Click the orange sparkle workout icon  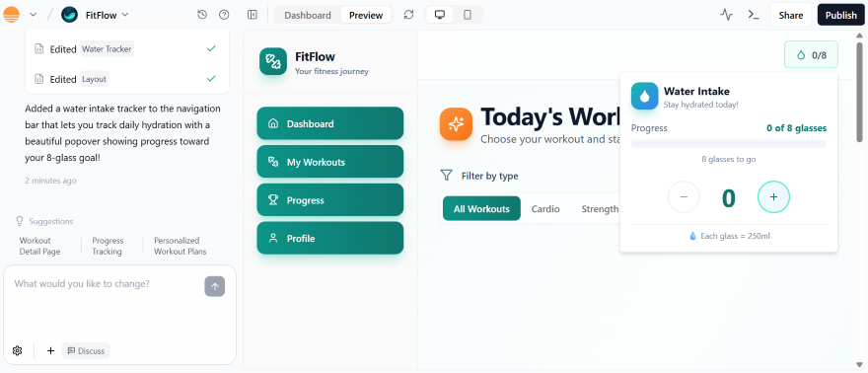(456, 124)
